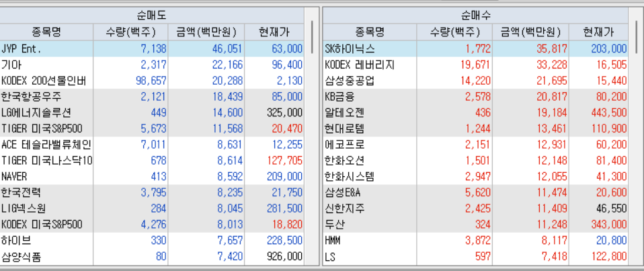Click HMM quantity 3,872
The image size is (644, 271).
(x=478, y=241)
